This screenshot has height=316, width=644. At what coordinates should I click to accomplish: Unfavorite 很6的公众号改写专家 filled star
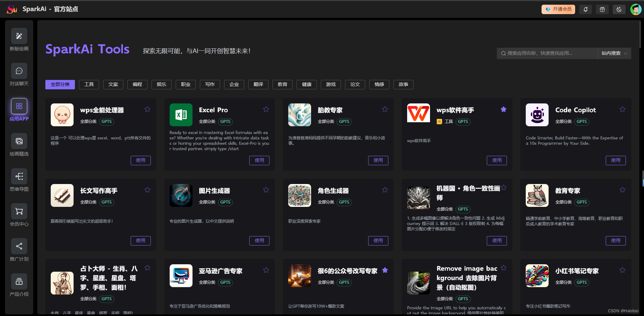click(x=385, y=270)
